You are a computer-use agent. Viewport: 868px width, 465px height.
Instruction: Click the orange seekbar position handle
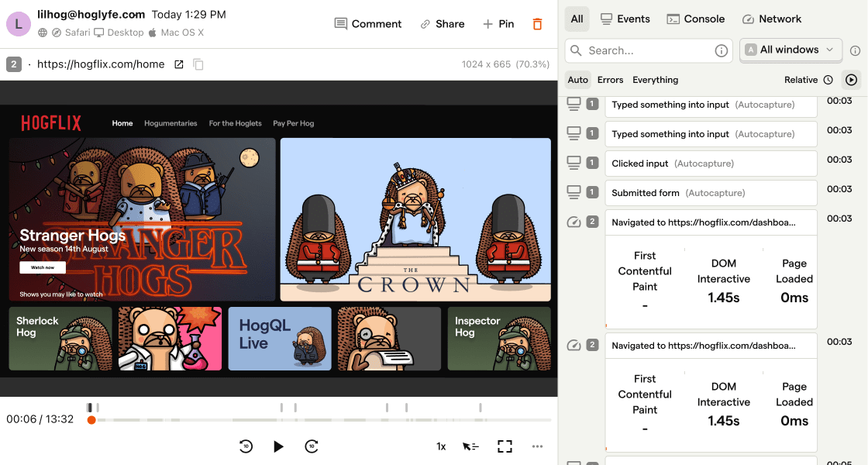[x=91, y=420]
